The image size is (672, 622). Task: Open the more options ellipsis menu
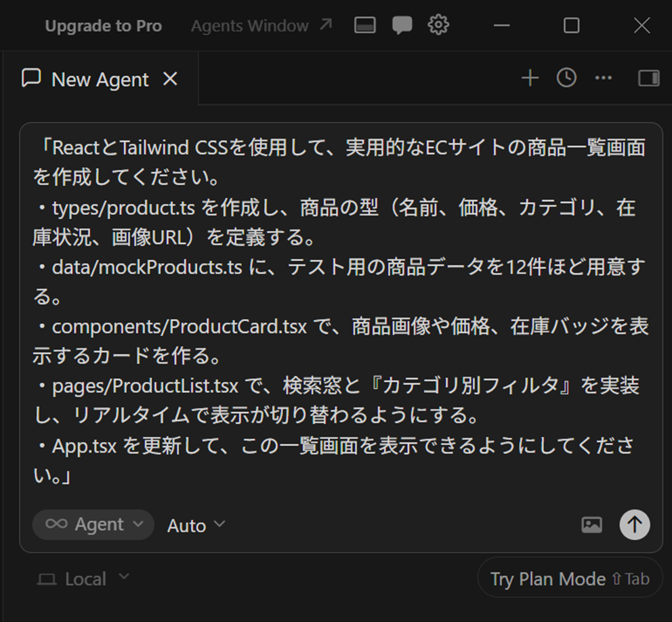click(603, 79)
